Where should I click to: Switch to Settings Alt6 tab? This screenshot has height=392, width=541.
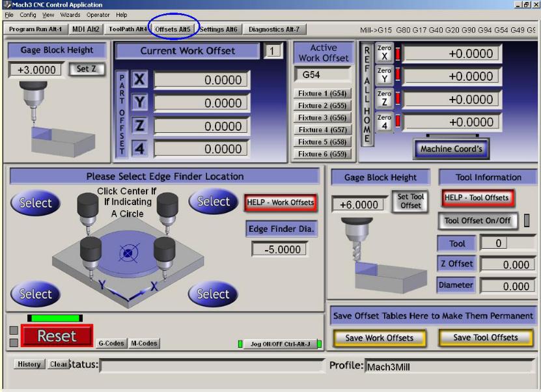219,29
